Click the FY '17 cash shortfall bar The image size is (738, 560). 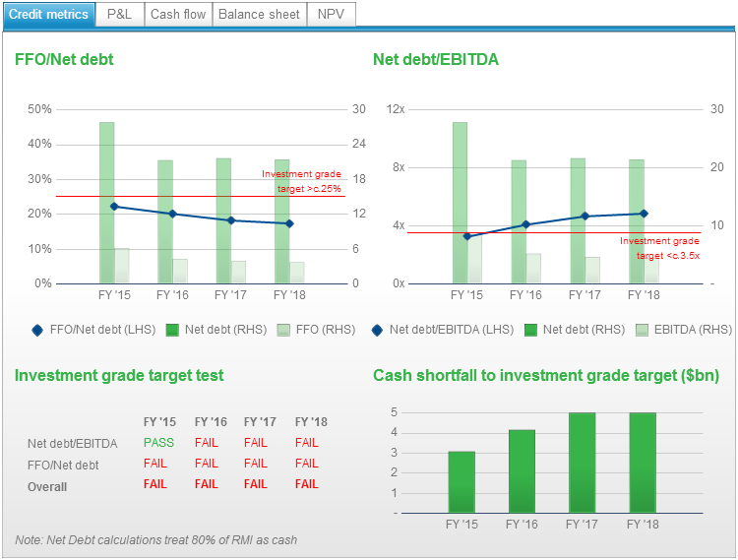click(583, 464)
